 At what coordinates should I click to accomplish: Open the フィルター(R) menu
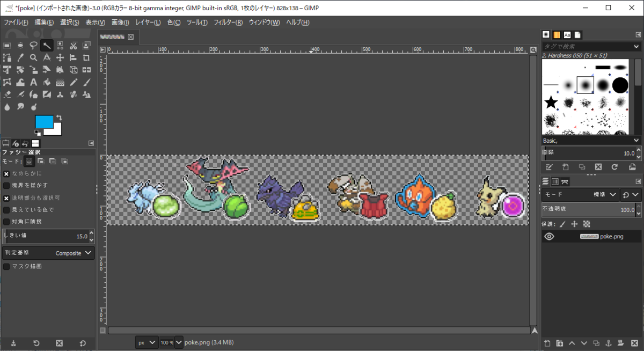(x=228, y=23)
